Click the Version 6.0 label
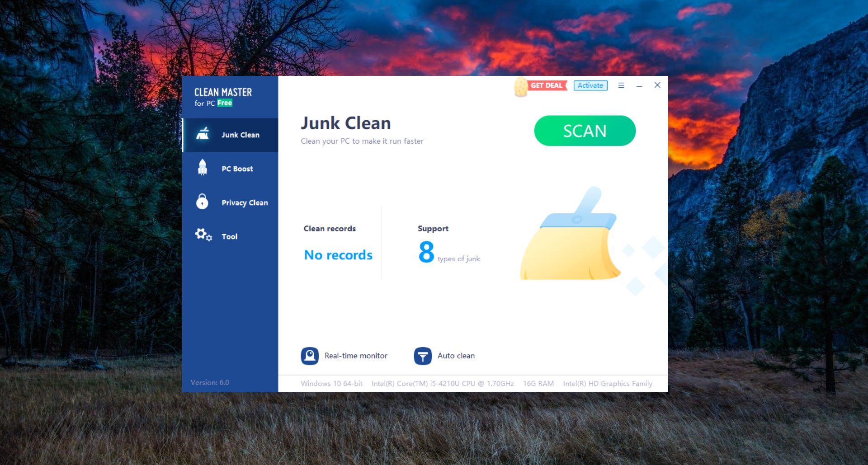Screen dimensions: 868x465 click(210, 382)
